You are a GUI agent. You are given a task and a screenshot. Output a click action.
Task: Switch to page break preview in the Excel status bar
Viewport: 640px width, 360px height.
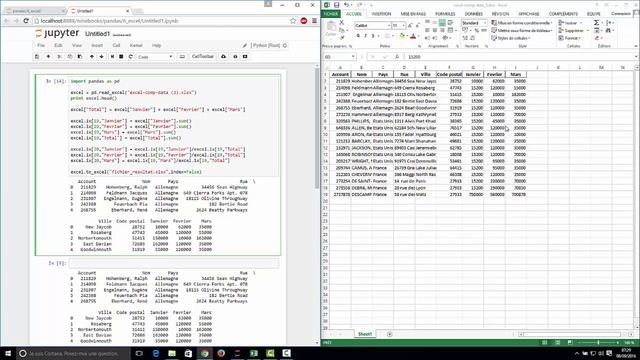click(570, 343)
